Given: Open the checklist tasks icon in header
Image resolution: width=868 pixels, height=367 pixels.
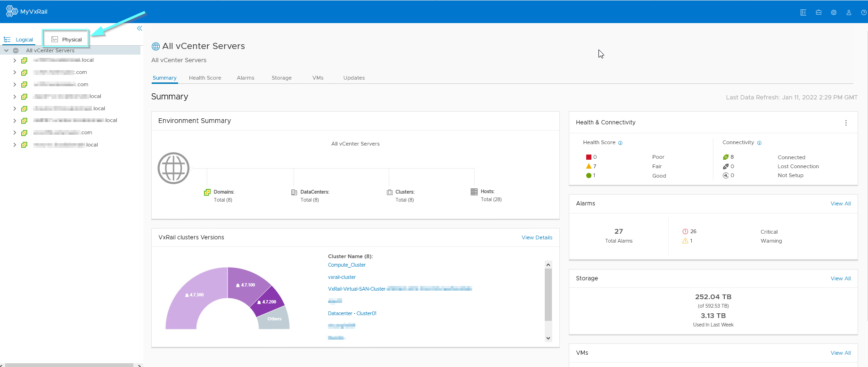Looking at the screenshot, I should tap(803, 13).
